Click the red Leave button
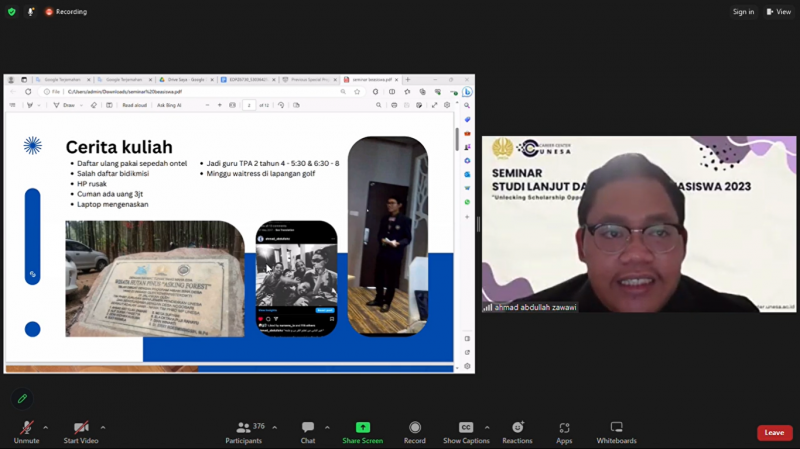Viewport: 800px width, 449px height. click(774, 433)
